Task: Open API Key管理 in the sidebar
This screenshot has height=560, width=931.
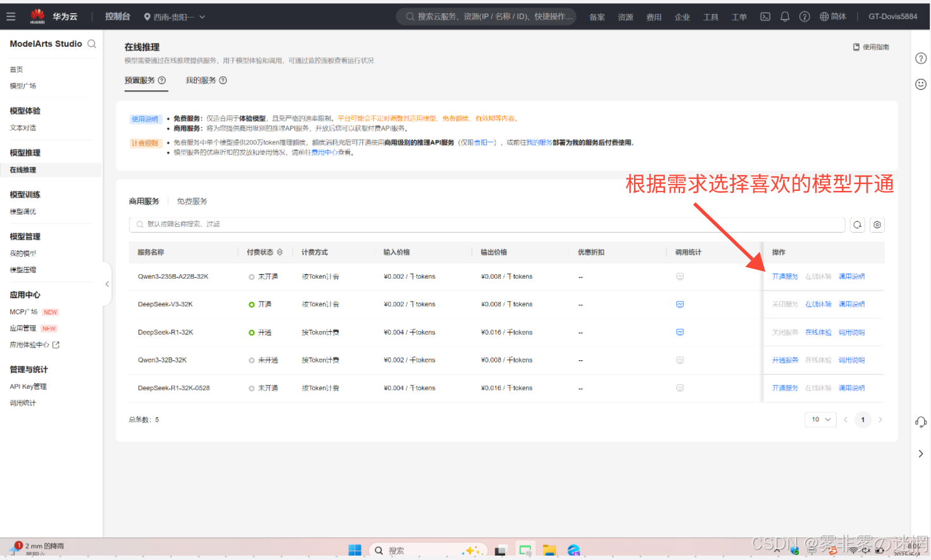Action: point(28,387)
